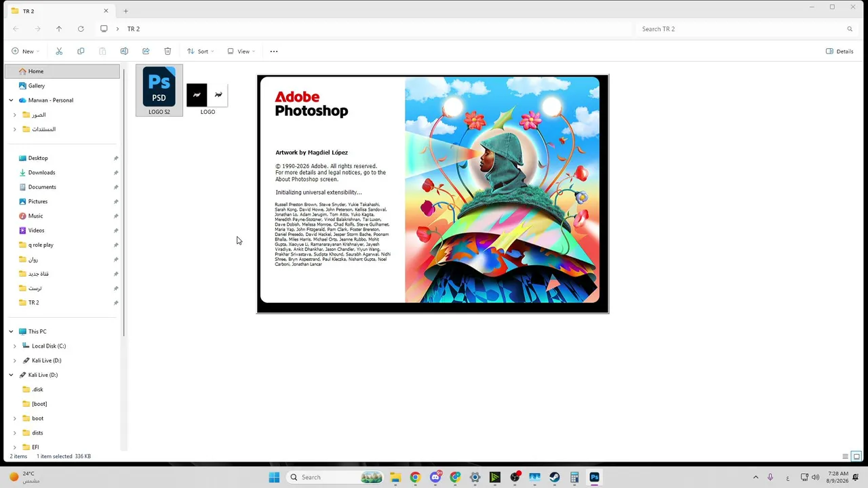Open the weather widget showing 24°C
The height and width of the screenshot is (488, 868).
click(x=24, y=477)
